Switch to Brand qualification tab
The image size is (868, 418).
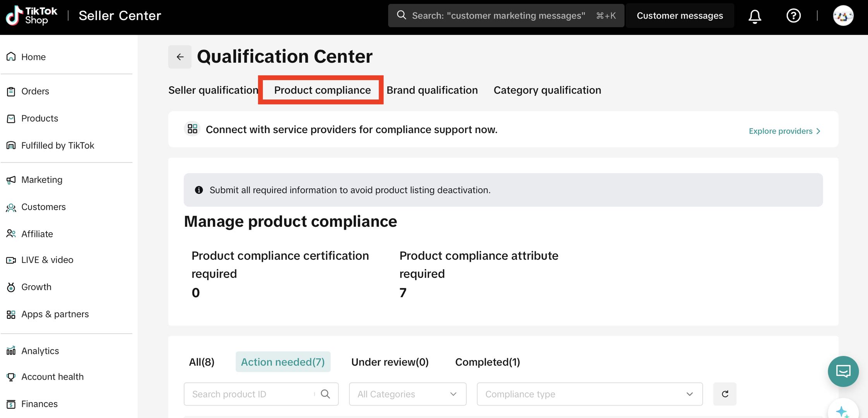tap(432, 90)
